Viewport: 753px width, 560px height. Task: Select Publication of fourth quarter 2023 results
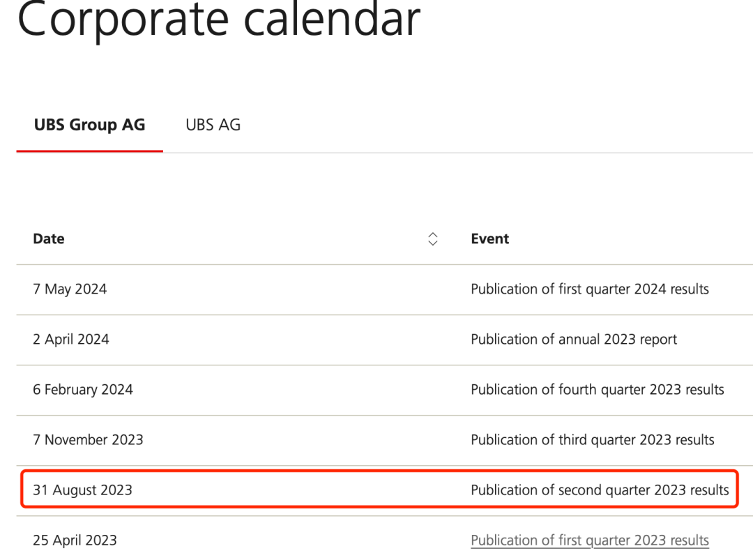coord(598,390)
